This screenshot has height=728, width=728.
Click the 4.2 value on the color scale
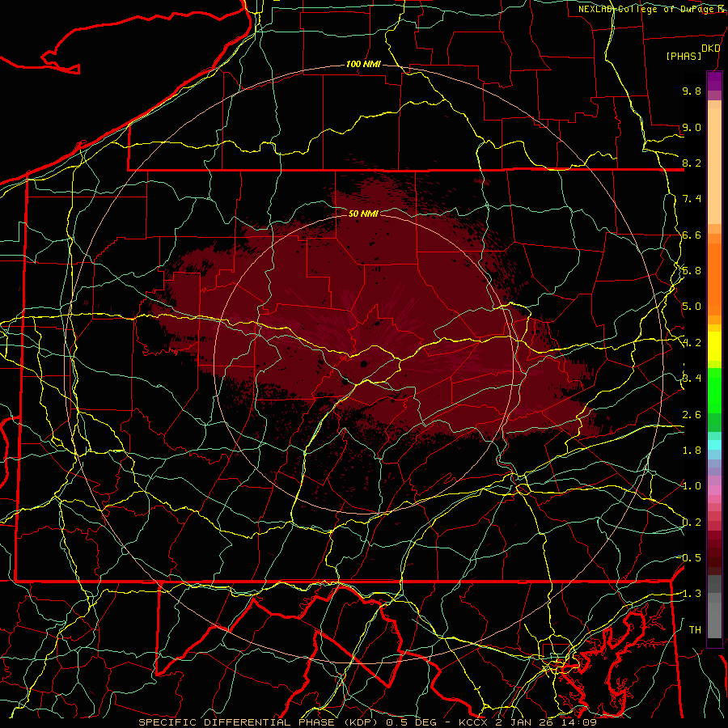point(692,343)
